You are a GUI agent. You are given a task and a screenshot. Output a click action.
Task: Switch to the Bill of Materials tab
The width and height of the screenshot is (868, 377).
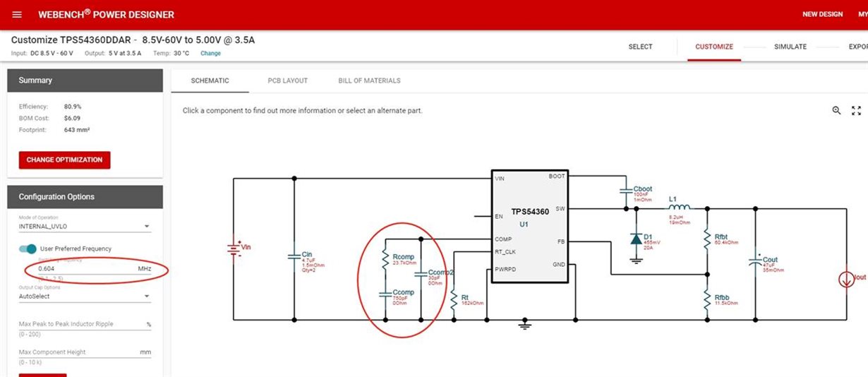pos(369,80)
